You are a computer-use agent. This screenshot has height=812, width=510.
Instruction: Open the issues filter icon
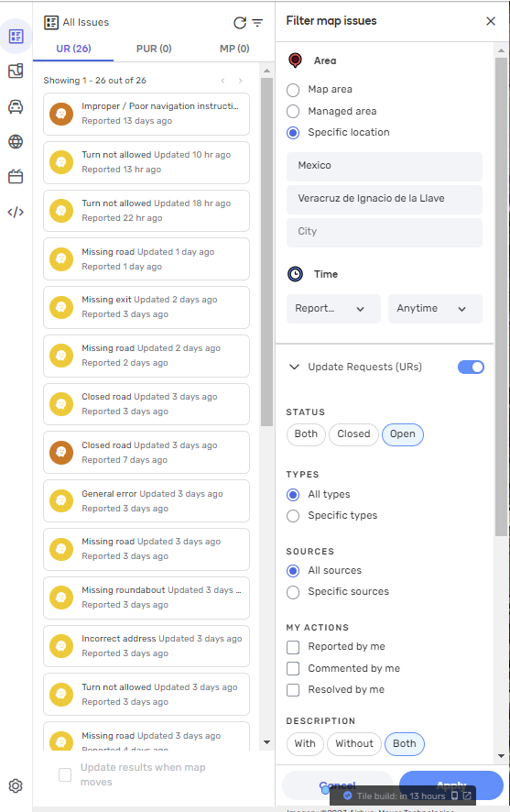pyautogui.click(x=257, y=23)
